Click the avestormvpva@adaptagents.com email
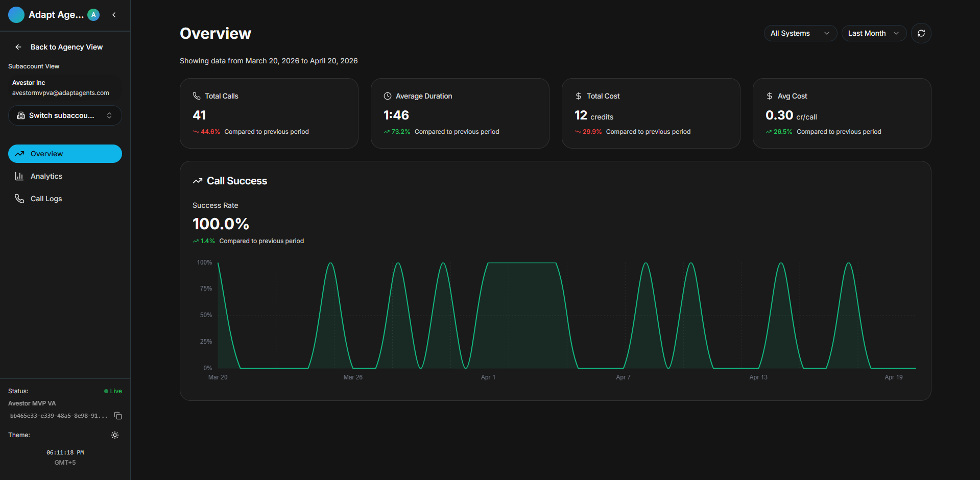 pos(61,93)
